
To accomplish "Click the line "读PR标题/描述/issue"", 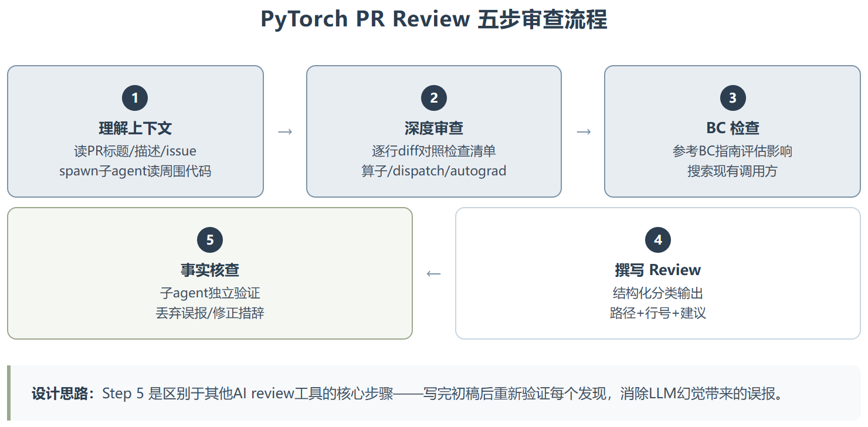I will 135,151.
